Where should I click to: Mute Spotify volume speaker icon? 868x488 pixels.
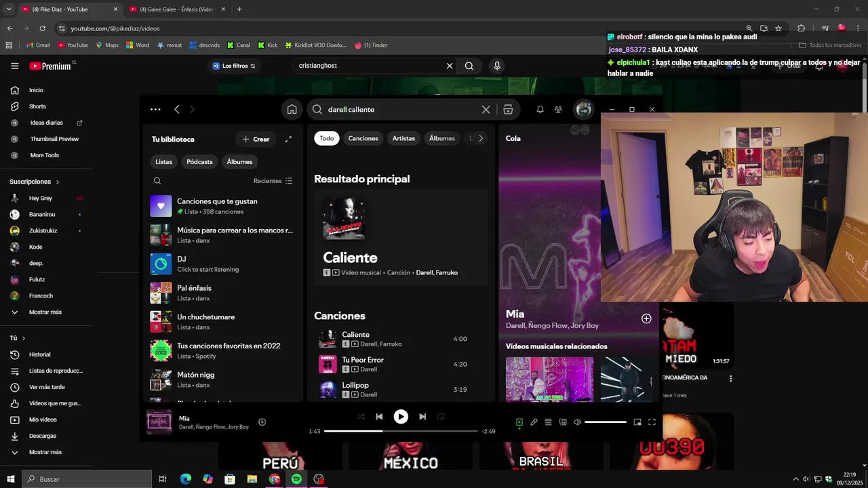[x=577, y=422]
